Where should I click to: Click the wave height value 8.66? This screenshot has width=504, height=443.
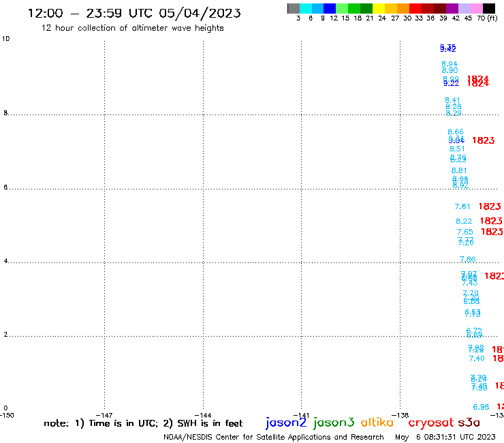click(456, 132)
